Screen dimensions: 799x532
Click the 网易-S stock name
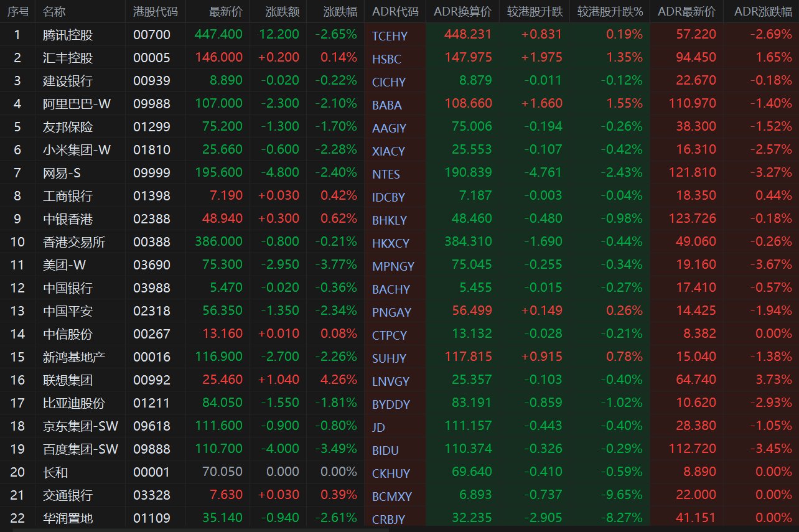click(63, 173)
